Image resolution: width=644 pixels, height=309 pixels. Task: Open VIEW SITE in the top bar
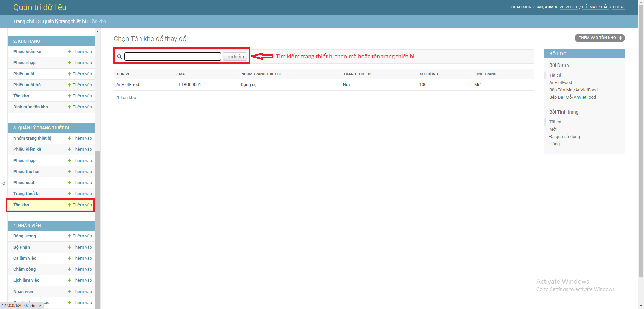[569, 7]
